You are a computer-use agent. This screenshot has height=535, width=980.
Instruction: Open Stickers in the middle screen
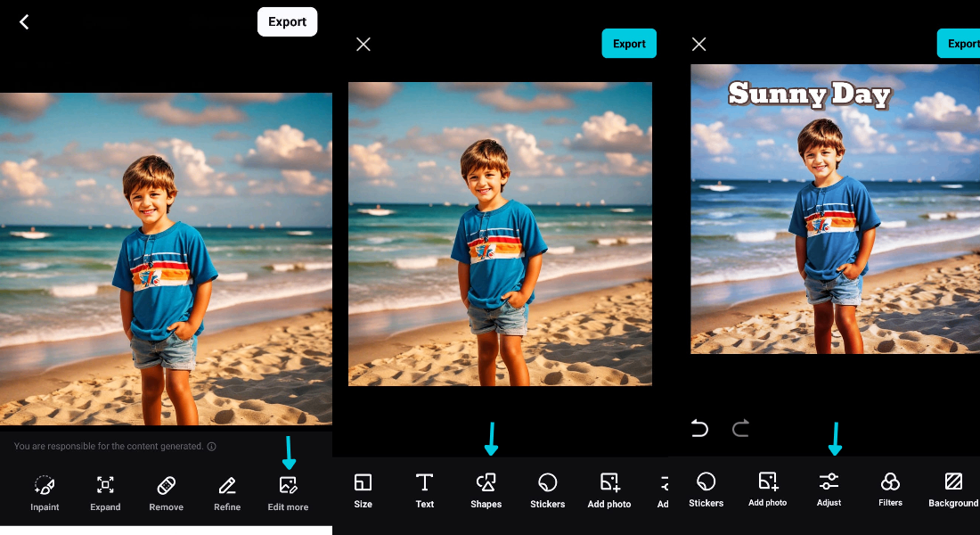tap(548, 490)
